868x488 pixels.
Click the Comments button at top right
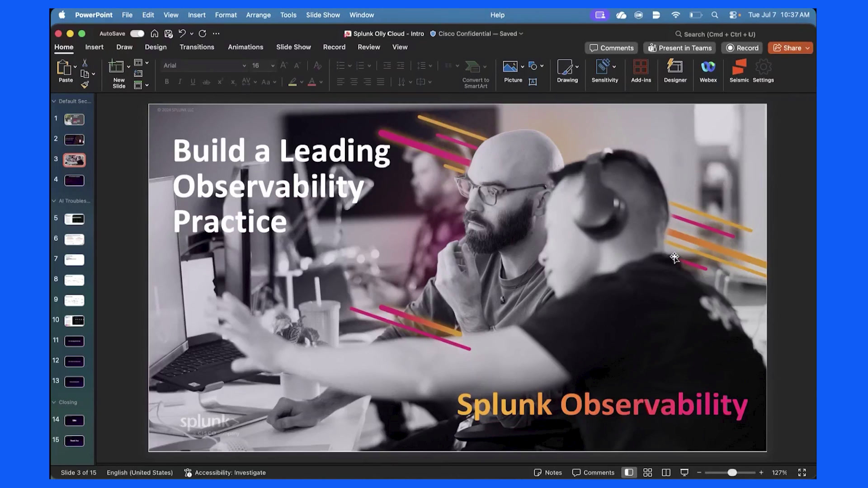(611, 48)
